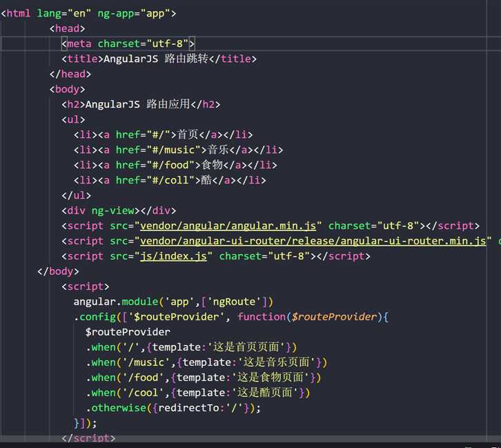The image size is (501, 448).
Task: Click the .config(['$routeProvider' line
Action: 231,317
